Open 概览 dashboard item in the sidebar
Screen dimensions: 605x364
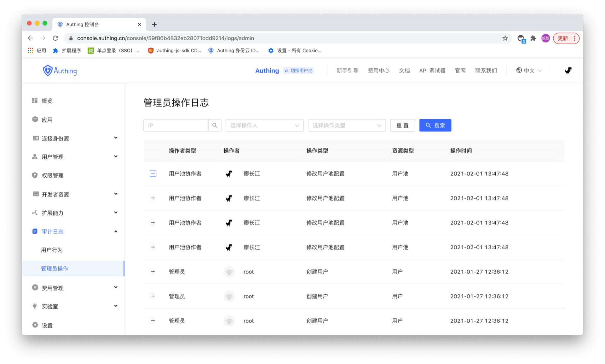click(x=47, y=101)
